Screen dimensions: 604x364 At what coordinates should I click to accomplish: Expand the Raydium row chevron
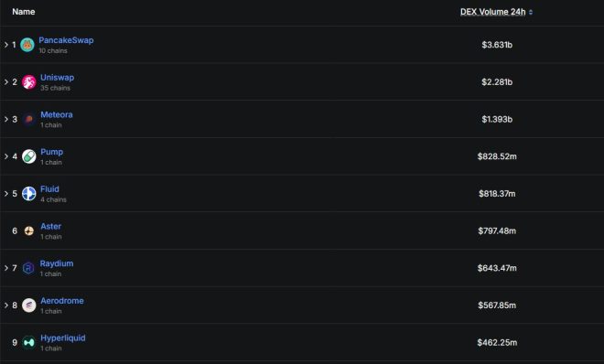tap(6, 268)
